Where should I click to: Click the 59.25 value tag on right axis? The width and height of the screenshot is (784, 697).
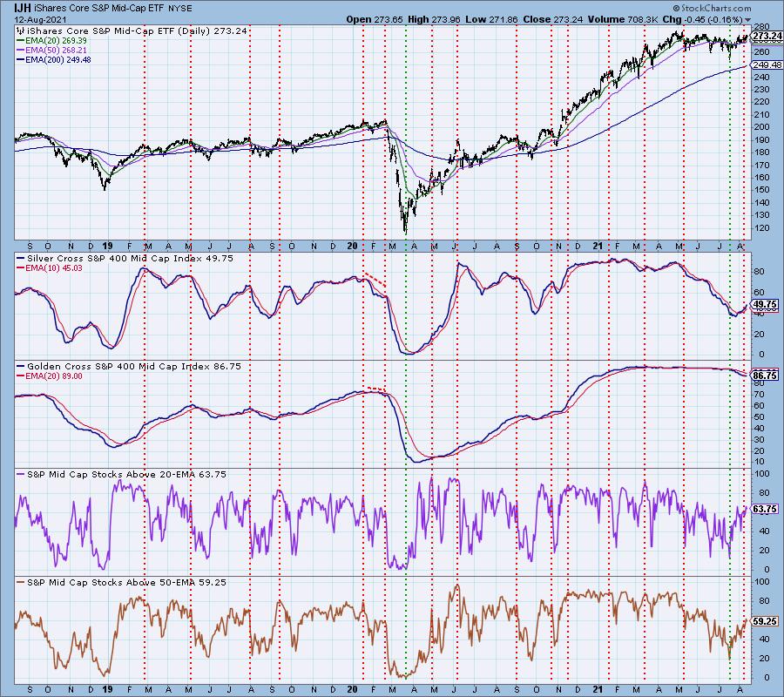pos(767,621)
